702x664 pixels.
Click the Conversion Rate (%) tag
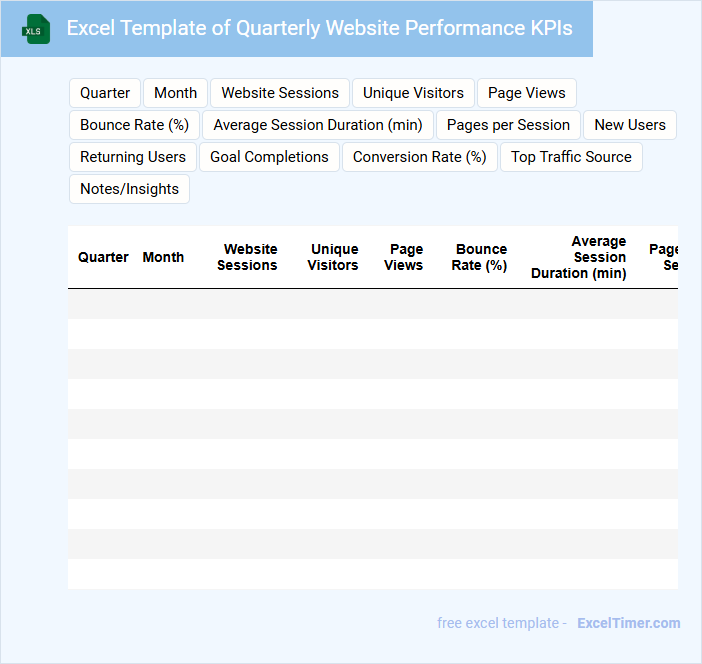click(x=419, y=157)
